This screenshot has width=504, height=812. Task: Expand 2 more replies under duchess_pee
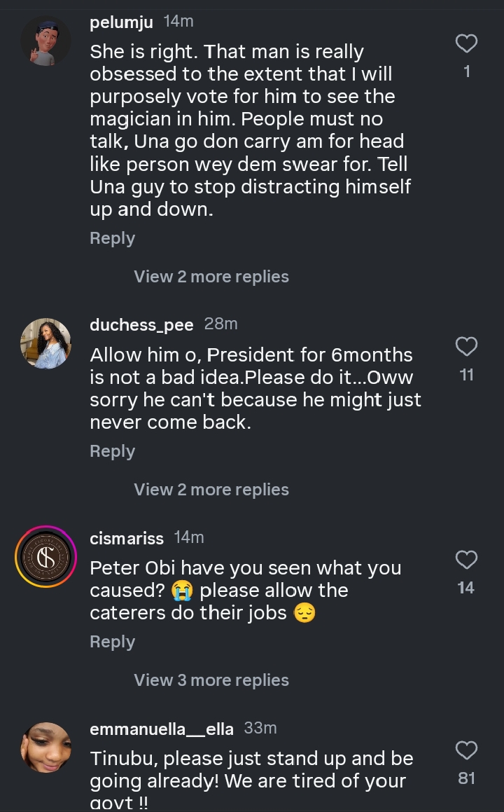click(211, 490)
